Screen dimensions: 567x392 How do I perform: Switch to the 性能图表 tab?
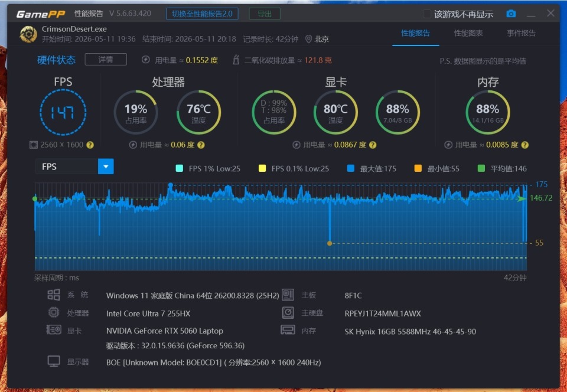coord(468,33)
